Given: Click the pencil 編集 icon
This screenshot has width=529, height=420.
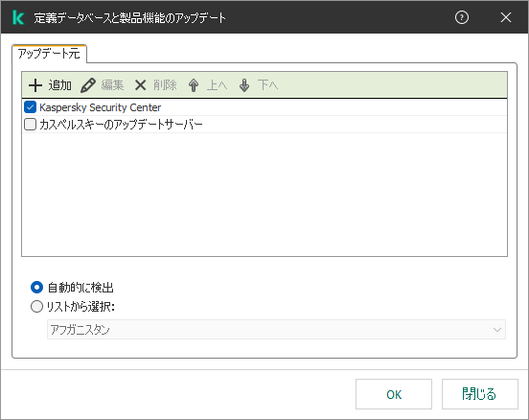Looking at the screenshot, I should [88, 85].
